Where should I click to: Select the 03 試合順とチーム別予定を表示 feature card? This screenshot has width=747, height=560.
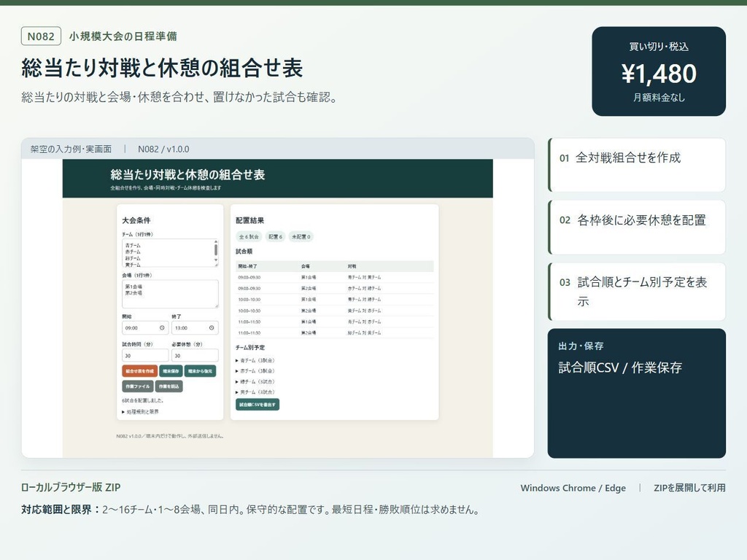point(637,292)
